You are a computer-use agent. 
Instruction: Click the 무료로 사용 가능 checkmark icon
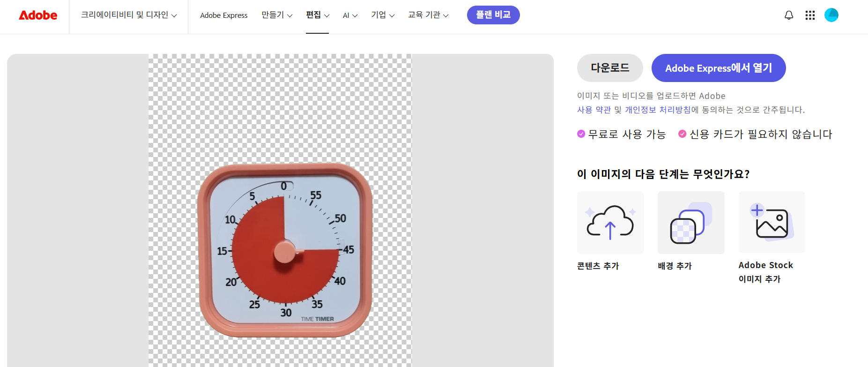(581, 134)
